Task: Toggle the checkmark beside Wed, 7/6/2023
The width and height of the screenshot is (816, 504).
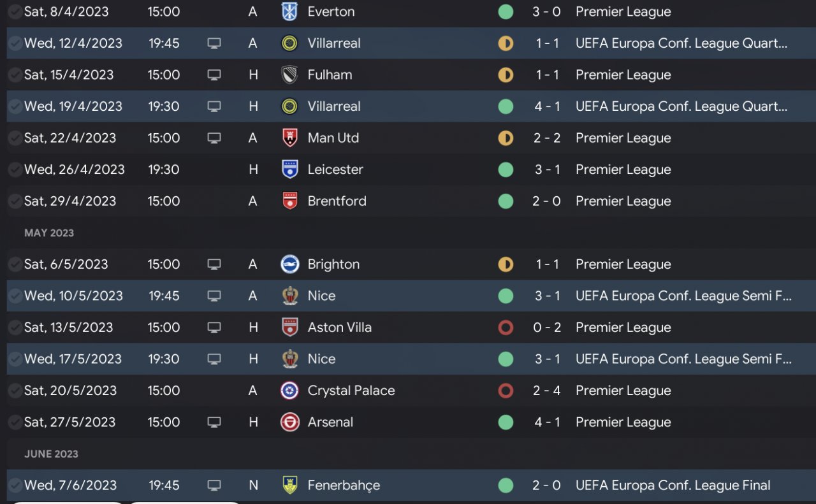Action: 15,486
